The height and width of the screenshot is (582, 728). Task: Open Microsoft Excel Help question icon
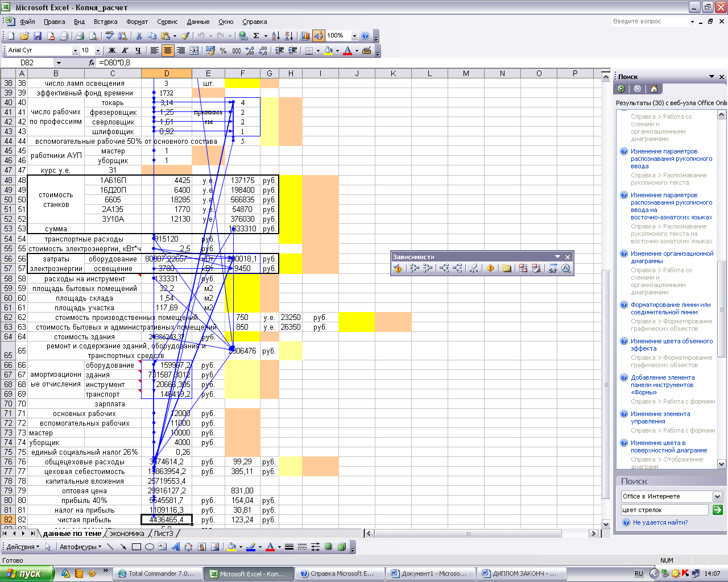coord(366,36)
